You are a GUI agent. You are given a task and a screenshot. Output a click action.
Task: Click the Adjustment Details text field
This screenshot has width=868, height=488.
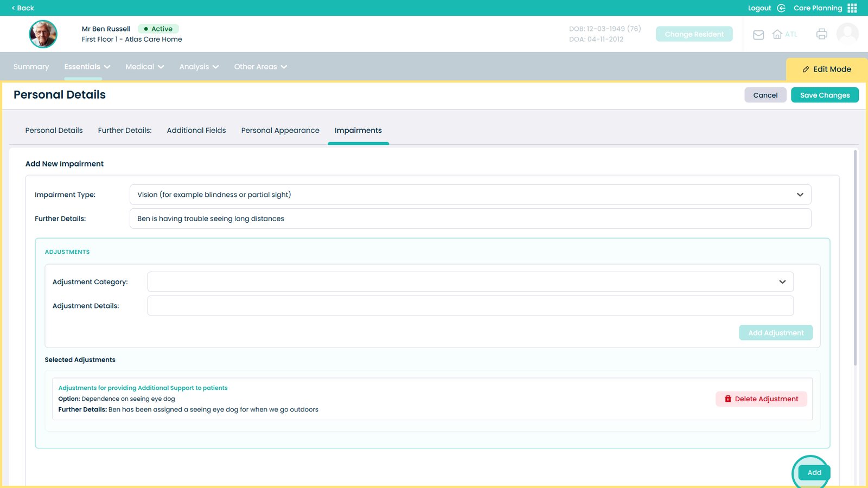tap(470, 306)
